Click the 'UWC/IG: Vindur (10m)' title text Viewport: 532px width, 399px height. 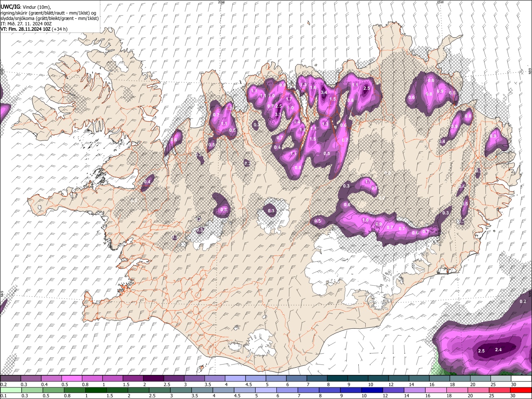coord(25,7)
